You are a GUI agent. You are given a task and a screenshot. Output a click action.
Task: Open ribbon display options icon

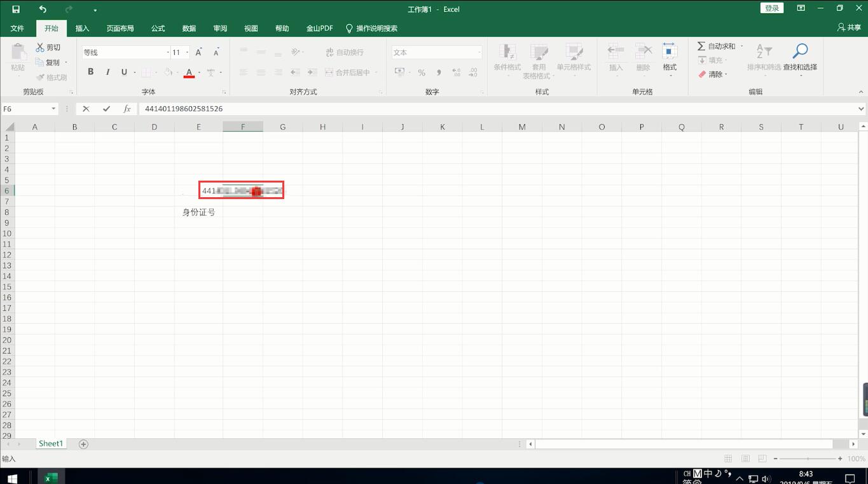[x=801, y=8]
